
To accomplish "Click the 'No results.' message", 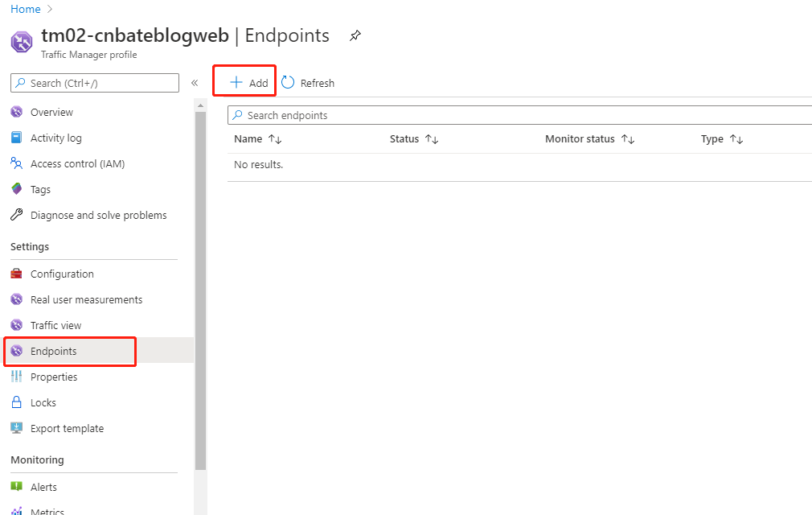I will (x=258, y=165).
